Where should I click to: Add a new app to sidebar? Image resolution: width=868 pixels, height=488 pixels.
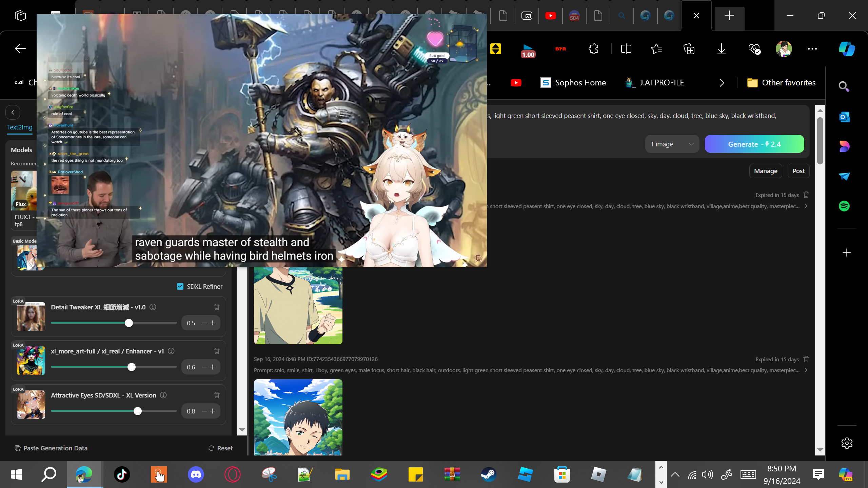(x=847, y=253)
